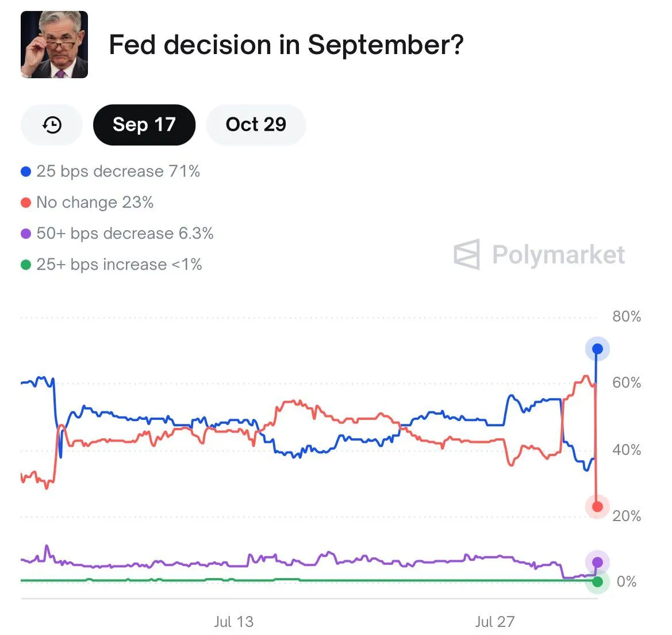Viewport: 672px width, 635px height.
Task: Select the Sep 17 tab
Action: coord(144,124)
